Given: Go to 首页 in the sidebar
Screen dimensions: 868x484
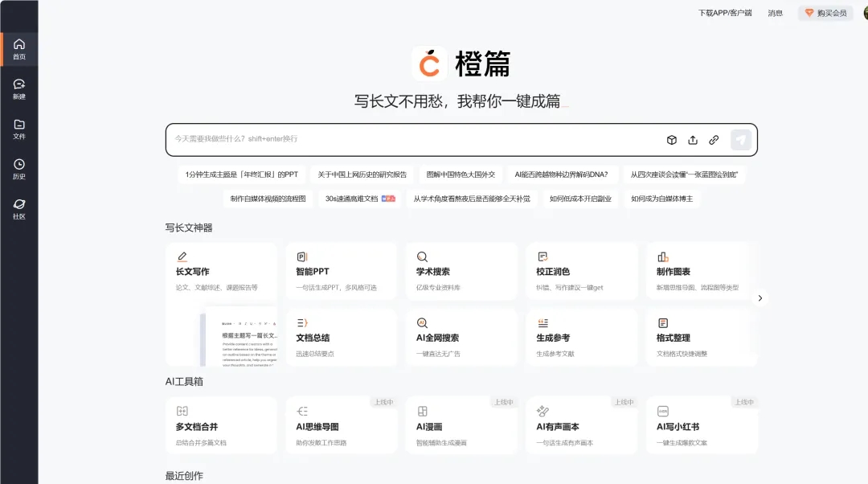Looking at the screenshot, I should 19,49.
